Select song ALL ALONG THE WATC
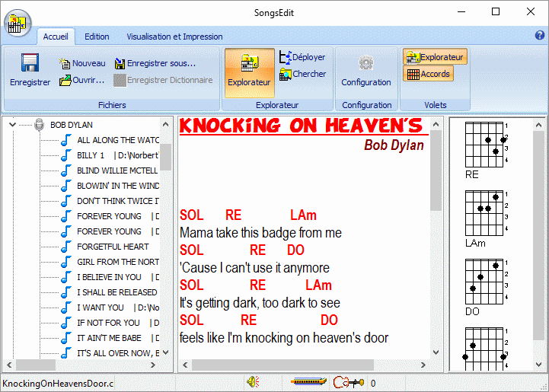Image resolution: width=549 pixels, height=392 pixels. (118, 140)
